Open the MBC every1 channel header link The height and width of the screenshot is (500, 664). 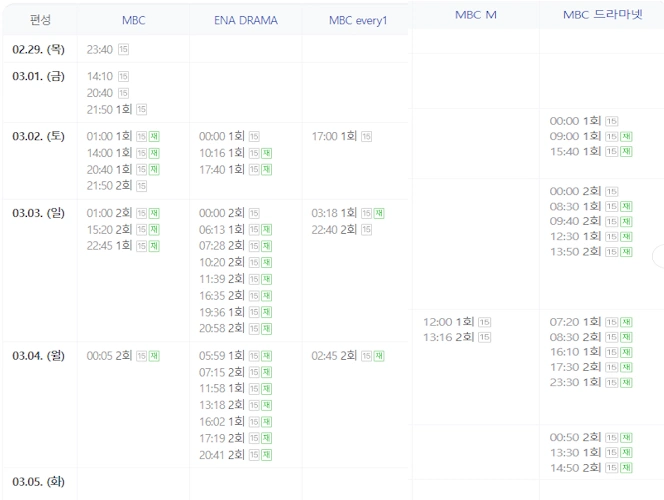[358, 20]
